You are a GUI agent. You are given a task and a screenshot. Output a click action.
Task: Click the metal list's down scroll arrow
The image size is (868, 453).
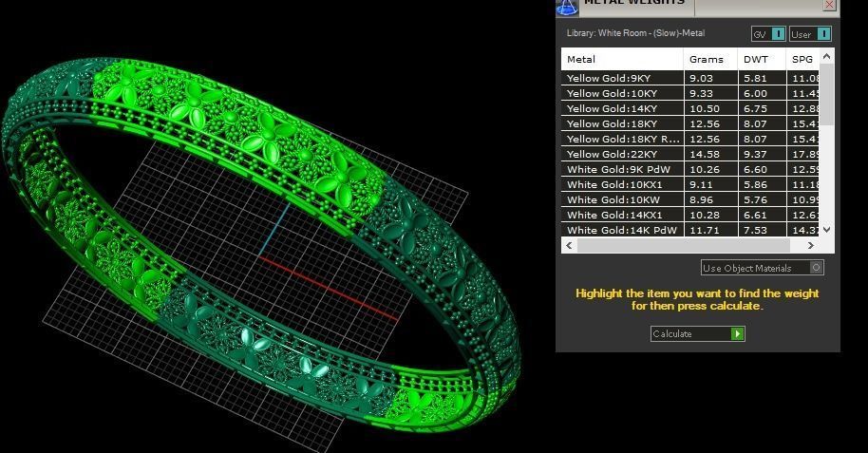click(x=826, y=229)
